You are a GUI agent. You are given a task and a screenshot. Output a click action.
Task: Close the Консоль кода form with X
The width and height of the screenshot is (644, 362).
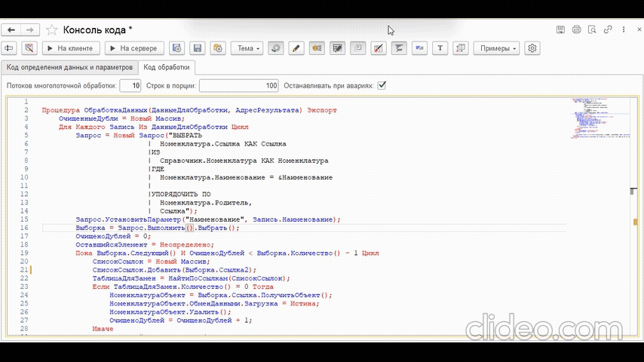639,29
